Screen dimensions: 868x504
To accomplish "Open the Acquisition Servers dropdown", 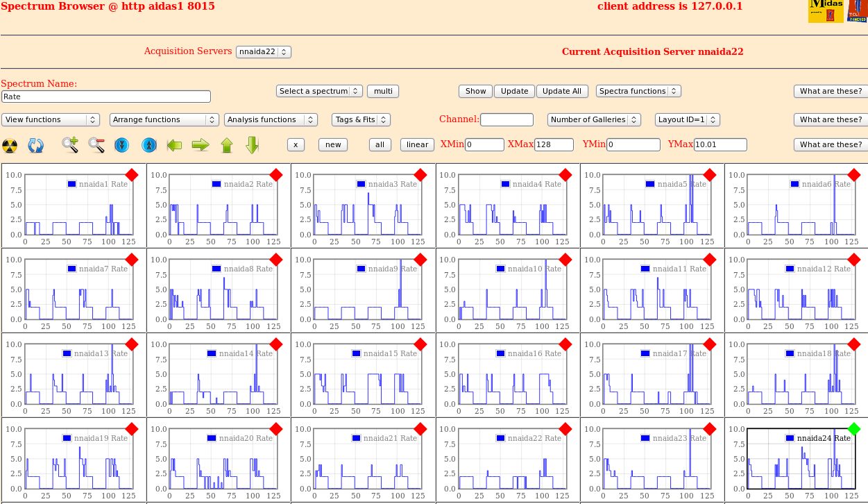I will [263, 51].
